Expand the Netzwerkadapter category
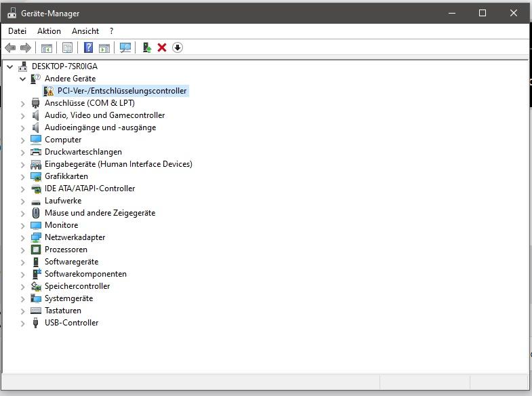 [23, 238]
